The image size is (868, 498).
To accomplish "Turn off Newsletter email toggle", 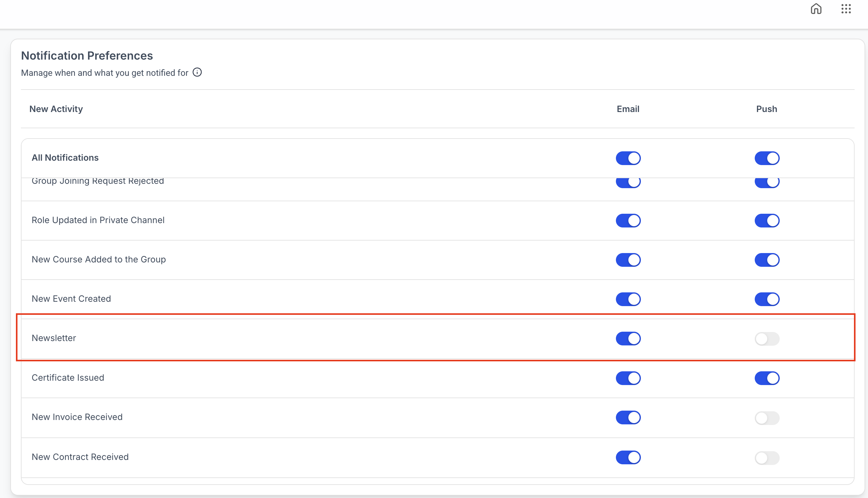I will pyautogui.click(x=628, y=338).
